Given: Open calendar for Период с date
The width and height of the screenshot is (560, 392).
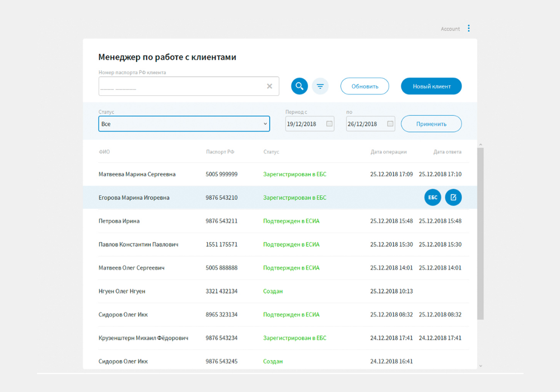Looking at the screenshot, I should pyautogui.click(x=329, y=124).
